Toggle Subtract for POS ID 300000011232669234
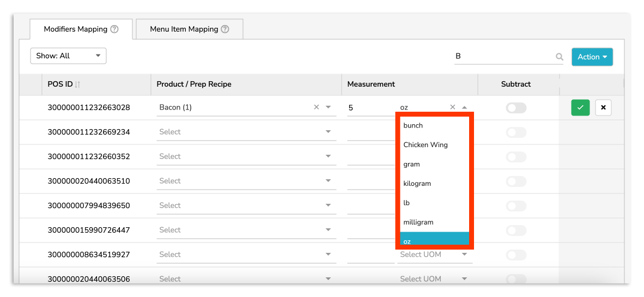Image resolution: width=644 pixels, height=297 pixels. coord(516,132)
